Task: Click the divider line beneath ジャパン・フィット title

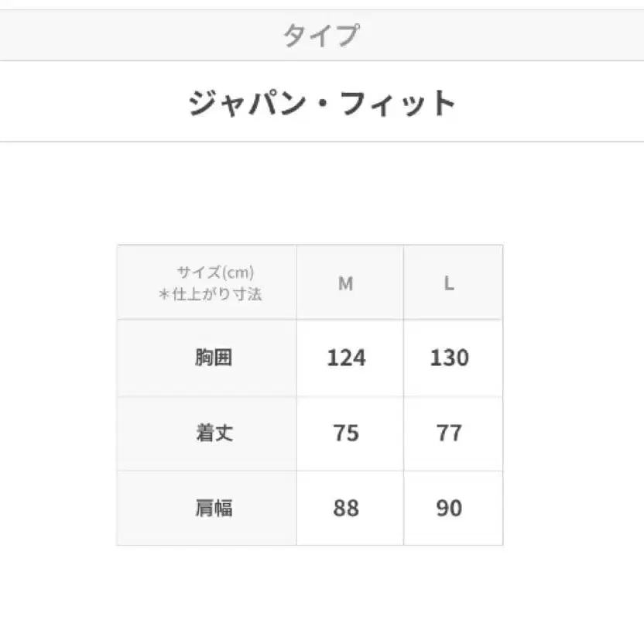Action: [321, 142]
